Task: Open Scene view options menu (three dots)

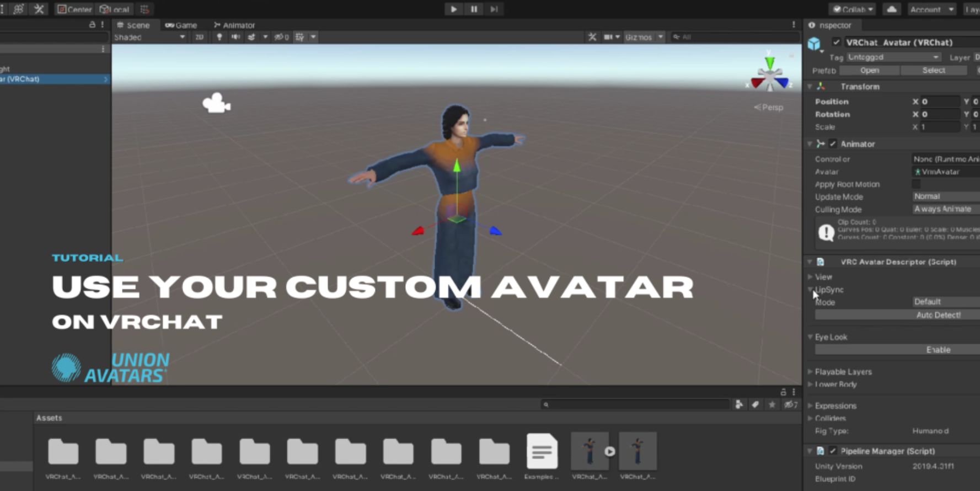Action: (x=794, y=25)
